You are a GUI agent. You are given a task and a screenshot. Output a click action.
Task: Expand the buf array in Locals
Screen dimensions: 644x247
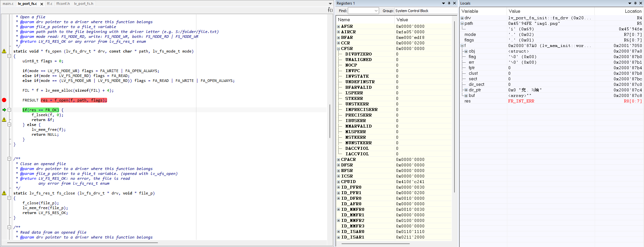[x=466, y=96]
